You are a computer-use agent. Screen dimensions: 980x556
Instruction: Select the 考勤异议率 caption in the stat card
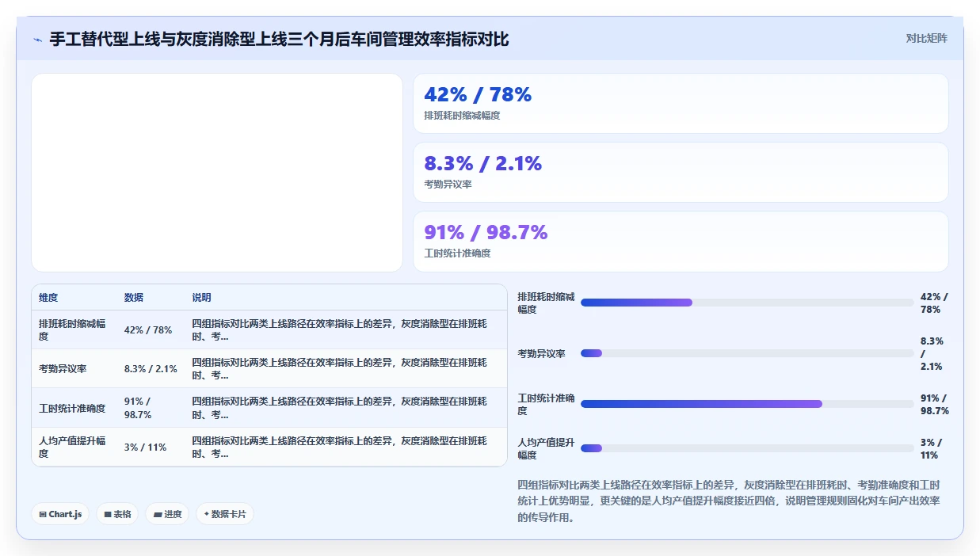(x=448, y=185)
